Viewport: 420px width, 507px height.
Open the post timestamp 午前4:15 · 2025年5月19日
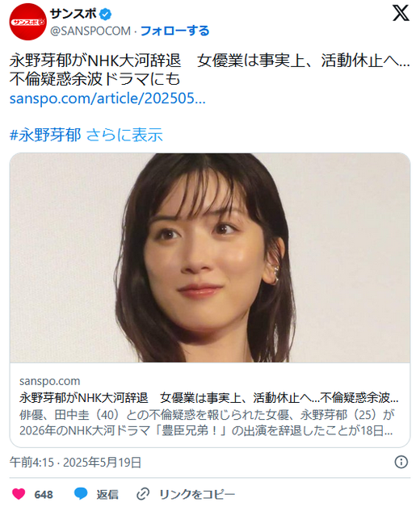pyautogui.click(x=75, y=463)
